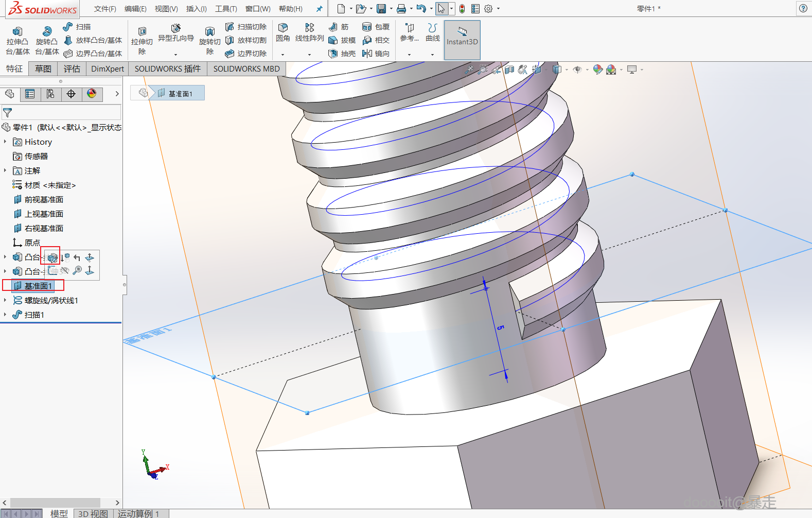Click the feature tree horizontal scrollbar

pos(55,503)
